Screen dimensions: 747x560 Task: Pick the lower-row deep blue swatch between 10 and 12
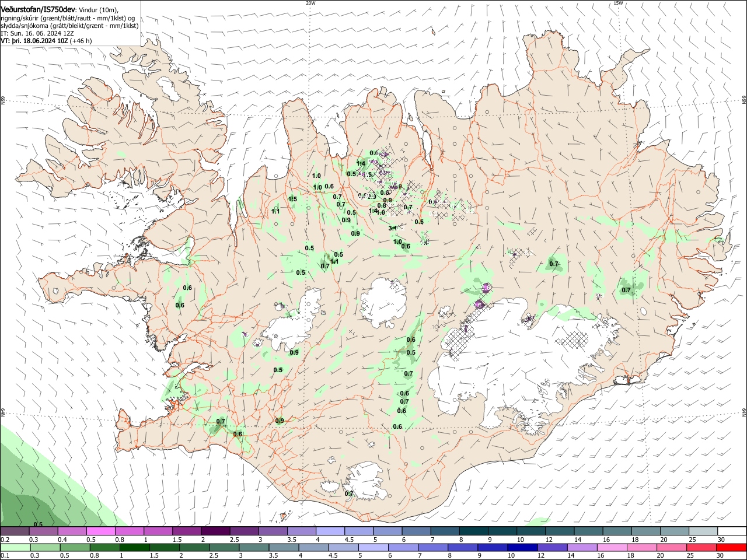523,548
